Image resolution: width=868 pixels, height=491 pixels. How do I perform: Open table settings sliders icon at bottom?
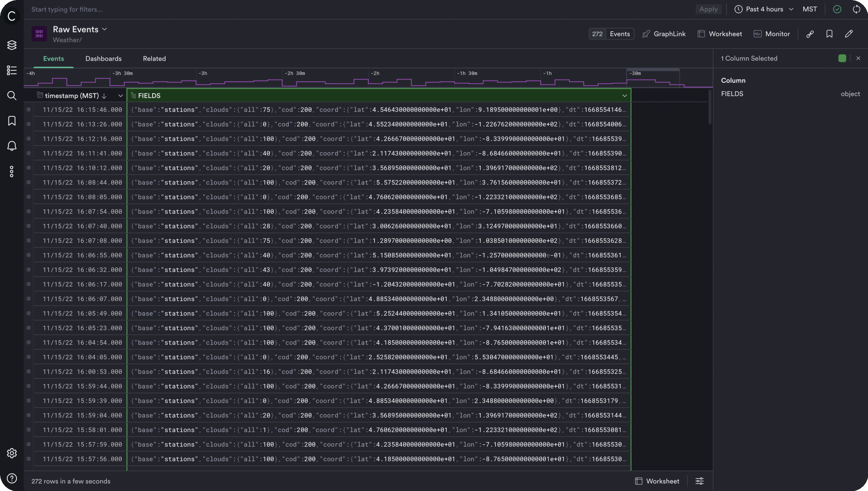700,481
